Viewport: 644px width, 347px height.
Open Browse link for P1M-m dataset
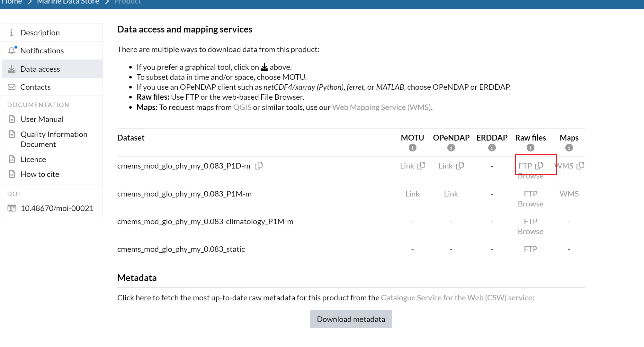(x=531, y=204)
